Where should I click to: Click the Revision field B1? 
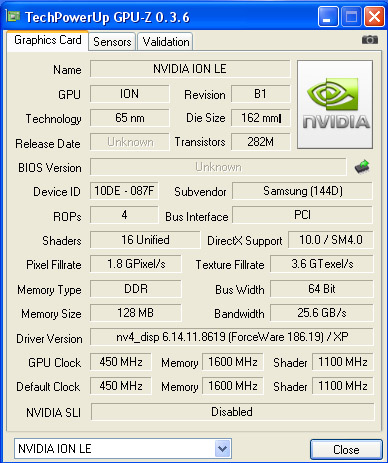tap(260, 94)
